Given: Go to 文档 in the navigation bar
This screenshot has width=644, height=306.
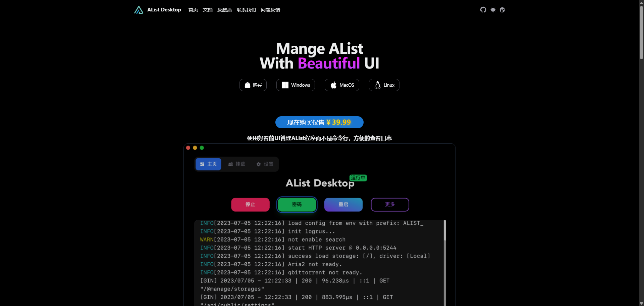Looking at the screenshot, I should click(x=208, y=10).
